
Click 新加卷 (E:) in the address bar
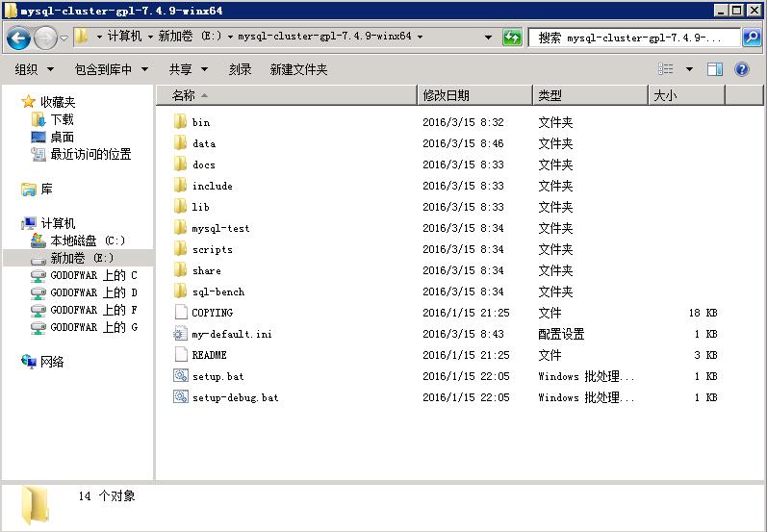click(190, 37)
